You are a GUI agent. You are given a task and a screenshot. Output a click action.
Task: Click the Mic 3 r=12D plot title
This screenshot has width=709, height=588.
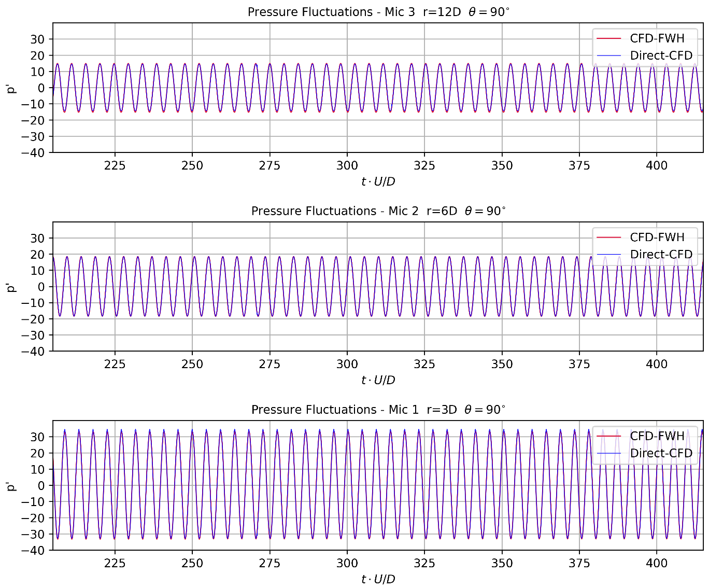[378, 12]
